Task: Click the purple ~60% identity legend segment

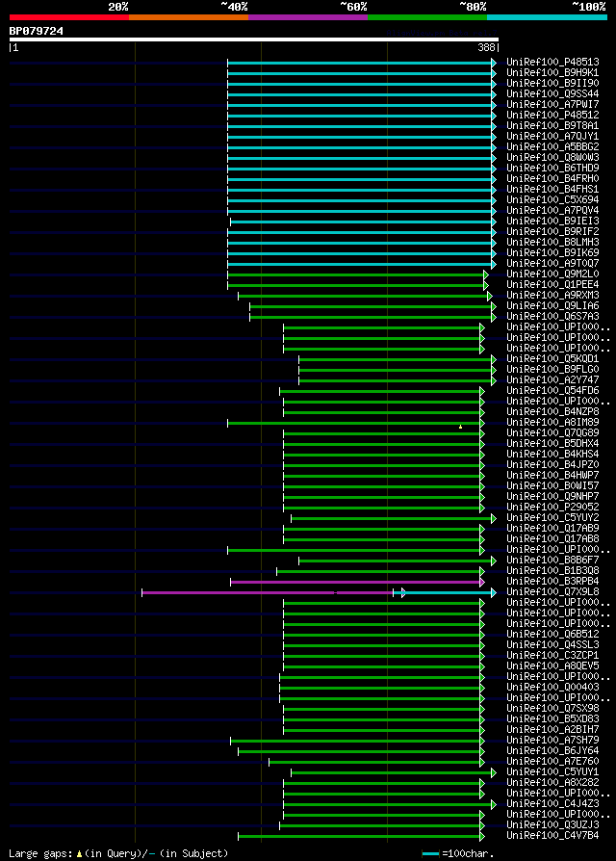Action: 308,17
